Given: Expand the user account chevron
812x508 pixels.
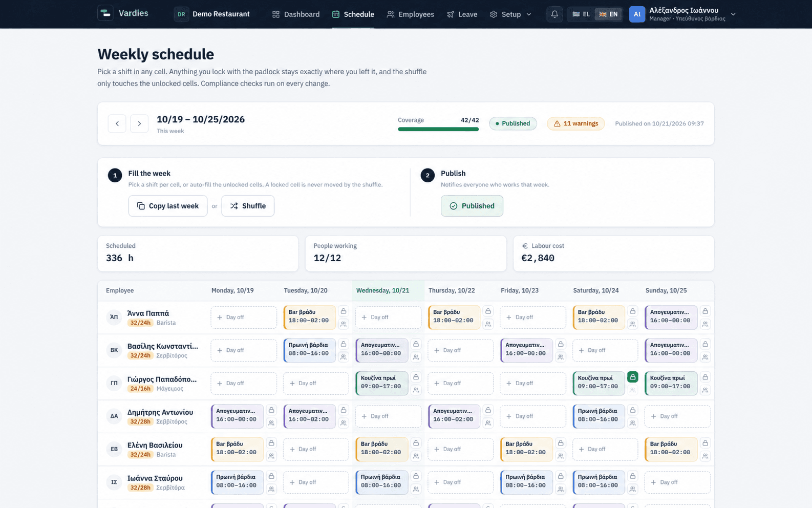Looking at the screenshot, I should (733, 14).
